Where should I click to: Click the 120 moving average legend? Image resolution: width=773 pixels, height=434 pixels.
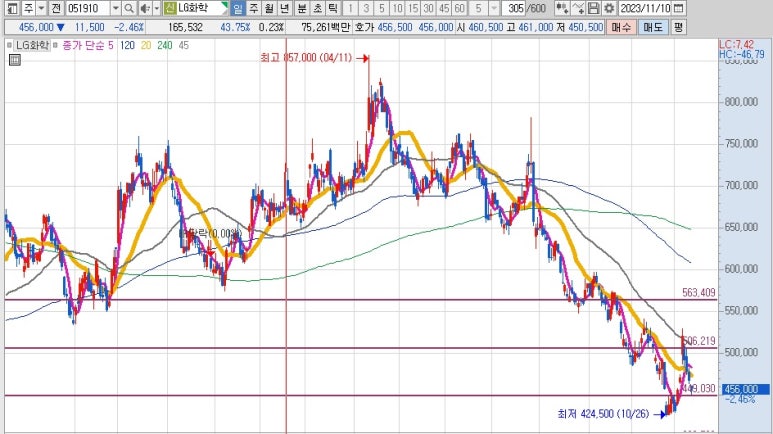[127, 45]
